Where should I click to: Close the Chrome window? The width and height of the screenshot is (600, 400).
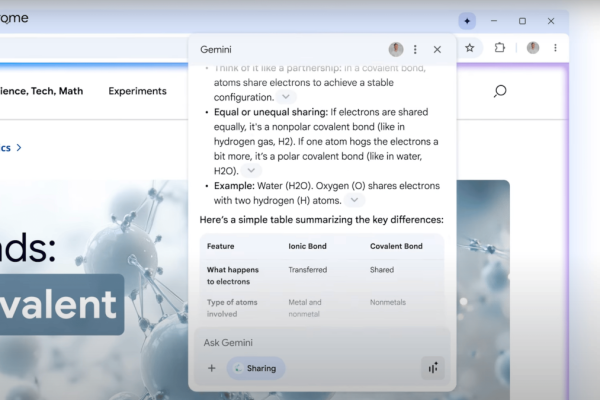tap(551, 21)
